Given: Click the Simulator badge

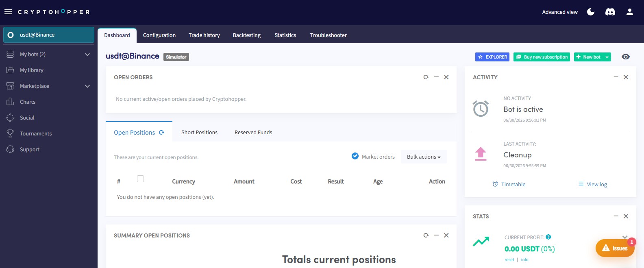Looking at the screenshot, I should 176,57.
